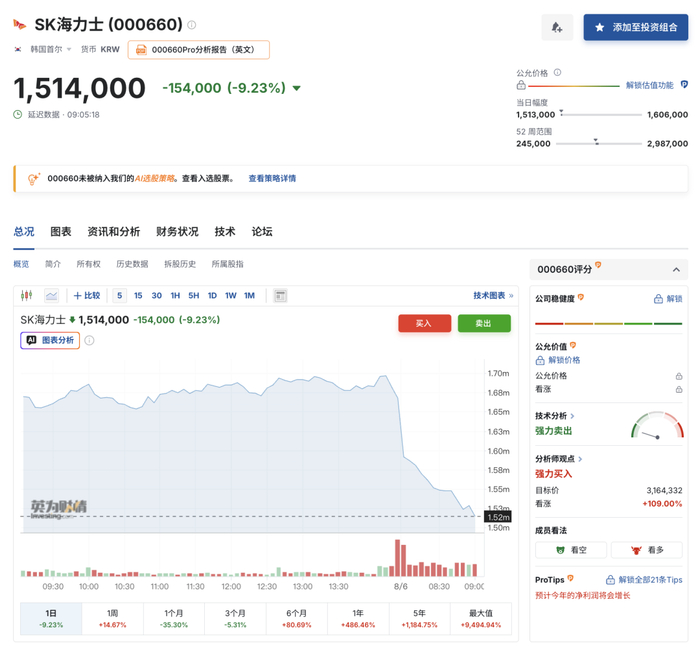The height and width of the screenshot is (648, 700).
Task: Select 3个月 time range
Action: pyautogui.click(x=235, y=619)
